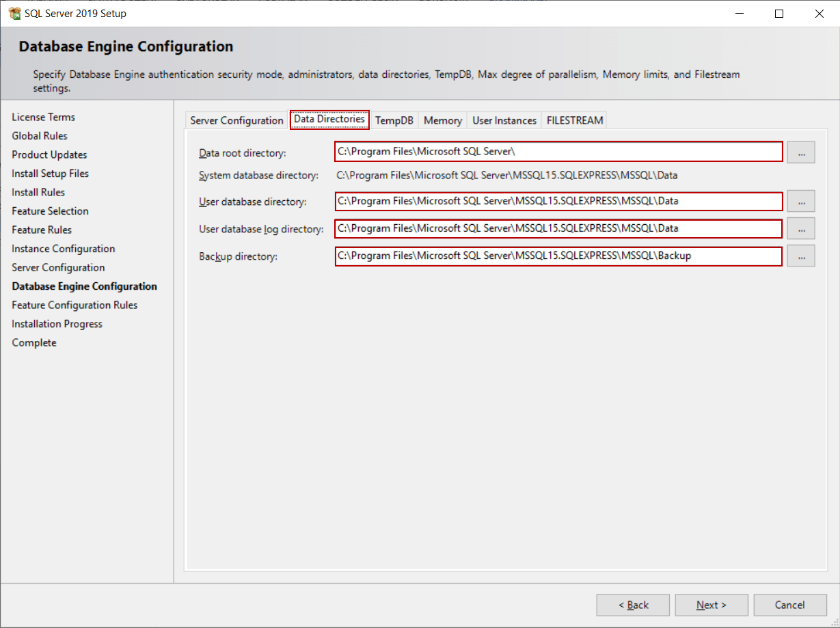Switch to the Memory tab

[x=442, y=120]
